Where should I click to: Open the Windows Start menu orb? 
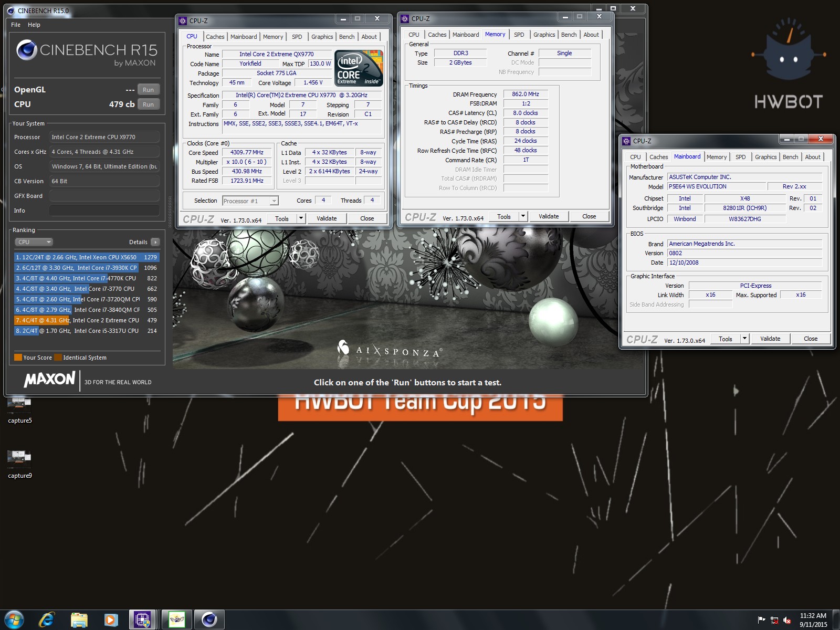14,619
